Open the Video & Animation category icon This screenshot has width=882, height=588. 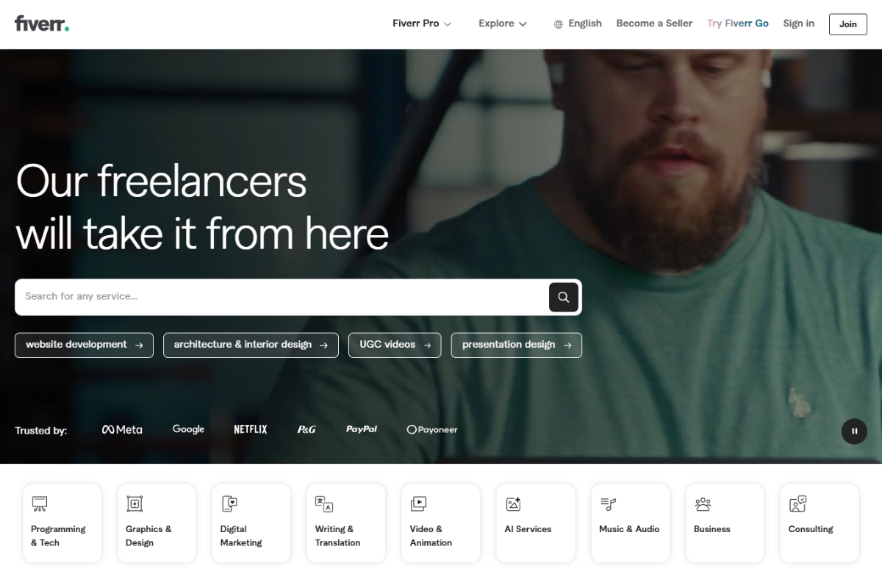pyautogui.click(x=418, y=503)
